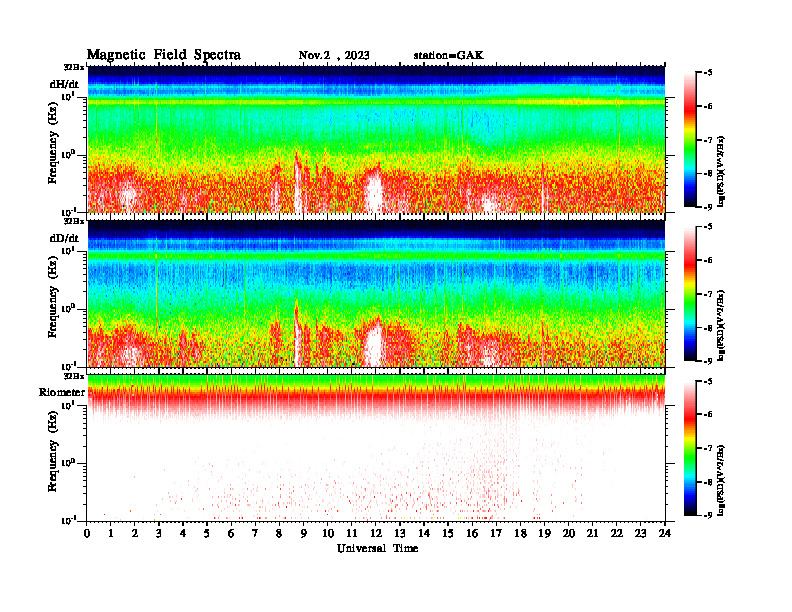Click the -7 tick on dD/dt color bar
The image size is (792, 612).
[x=708, y=294]
